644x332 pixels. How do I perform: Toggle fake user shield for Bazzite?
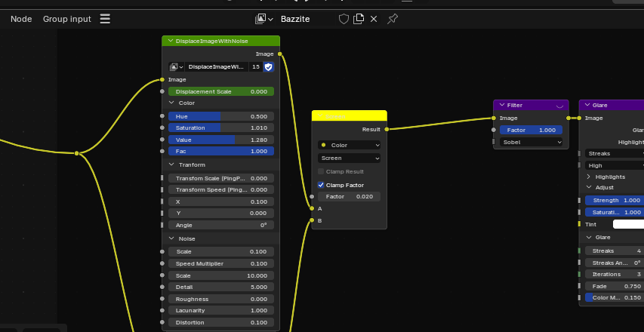(344, 19)
